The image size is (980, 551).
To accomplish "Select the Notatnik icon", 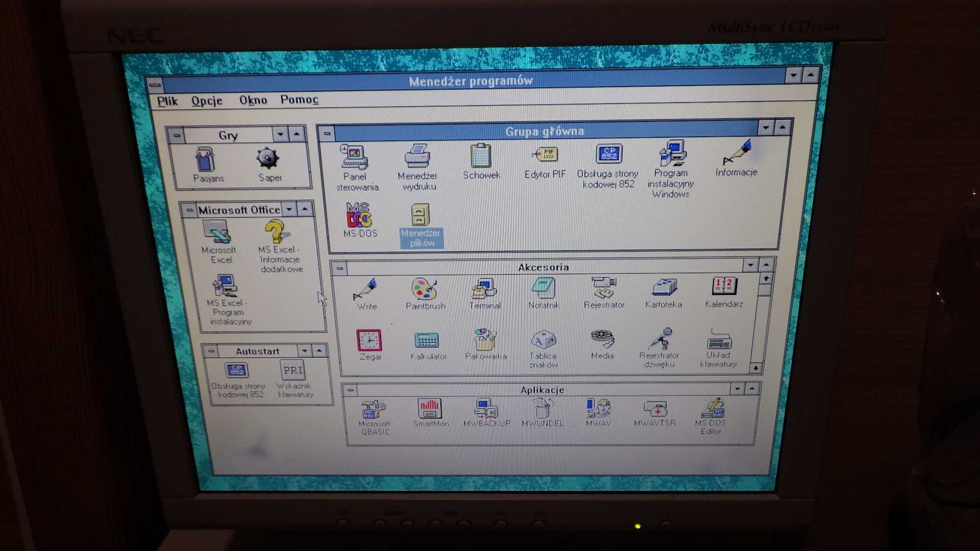I will pyautogui.click(x=544, y=288).
